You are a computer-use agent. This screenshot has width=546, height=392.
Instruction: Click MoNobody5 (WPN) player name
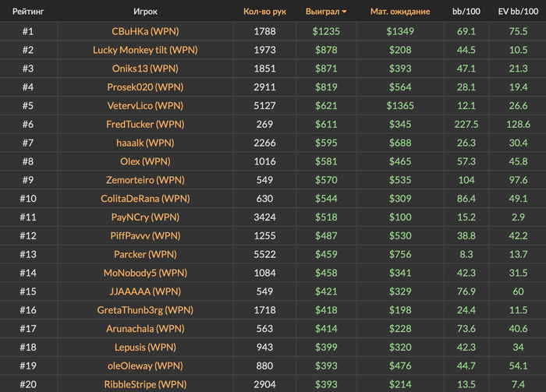pyautogui.click(x=145, y=273)
